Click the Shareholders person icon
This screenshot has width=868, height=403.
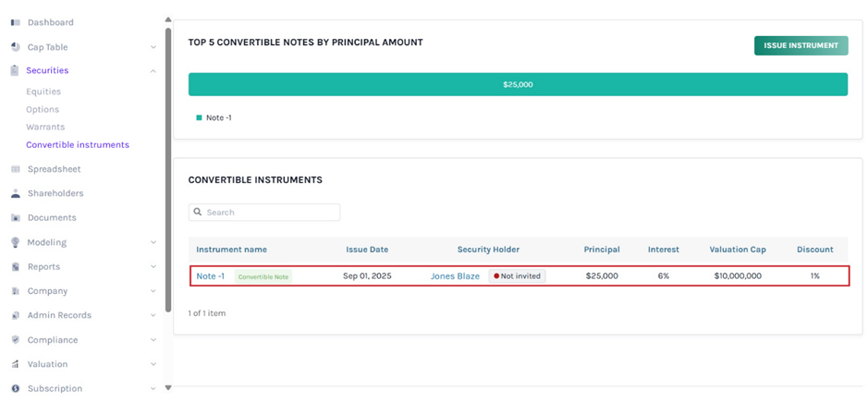16,194
